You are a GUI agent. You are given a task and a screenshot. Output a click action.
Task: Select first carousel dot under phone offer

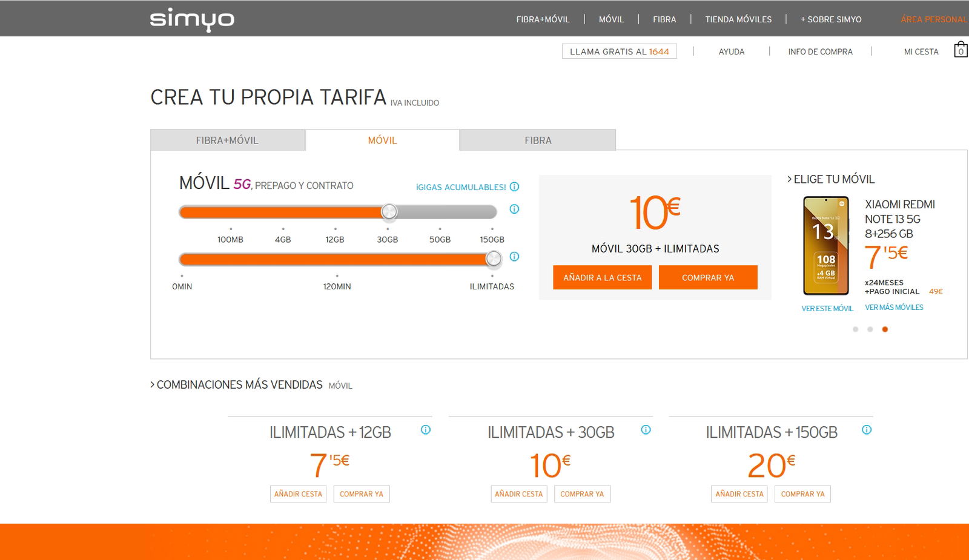point(855,329)
